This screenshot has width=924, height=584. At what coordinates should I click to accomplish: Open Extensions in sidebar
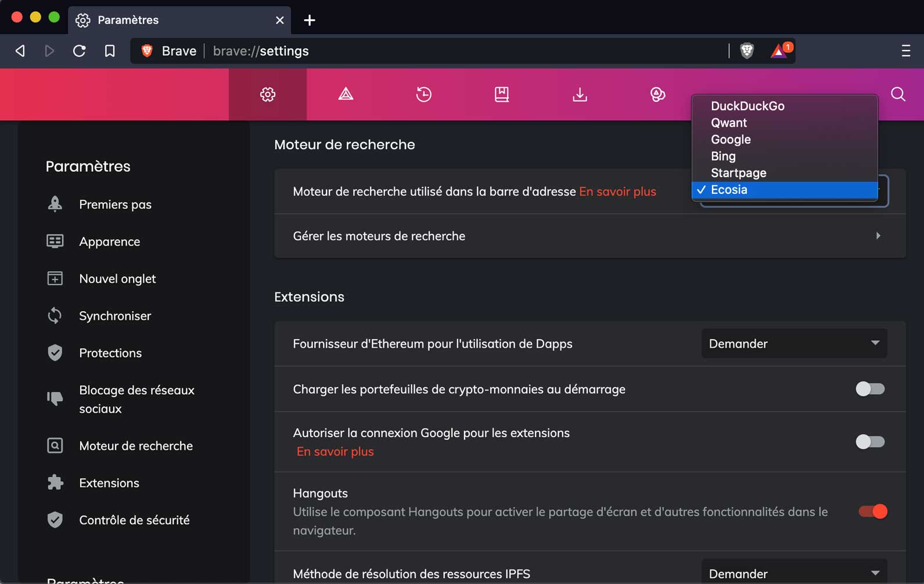pos(109,483)
